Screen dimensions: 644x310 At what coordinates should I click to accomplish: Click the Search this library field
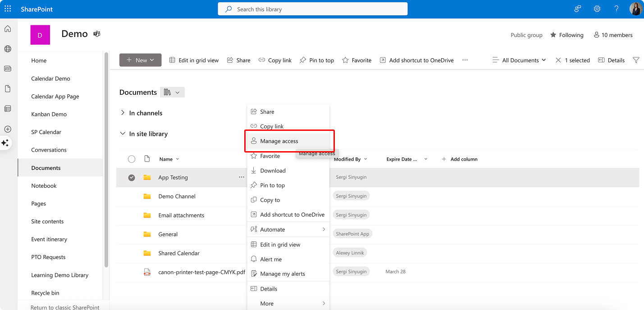pyautogui.click(x=312, y=9)
